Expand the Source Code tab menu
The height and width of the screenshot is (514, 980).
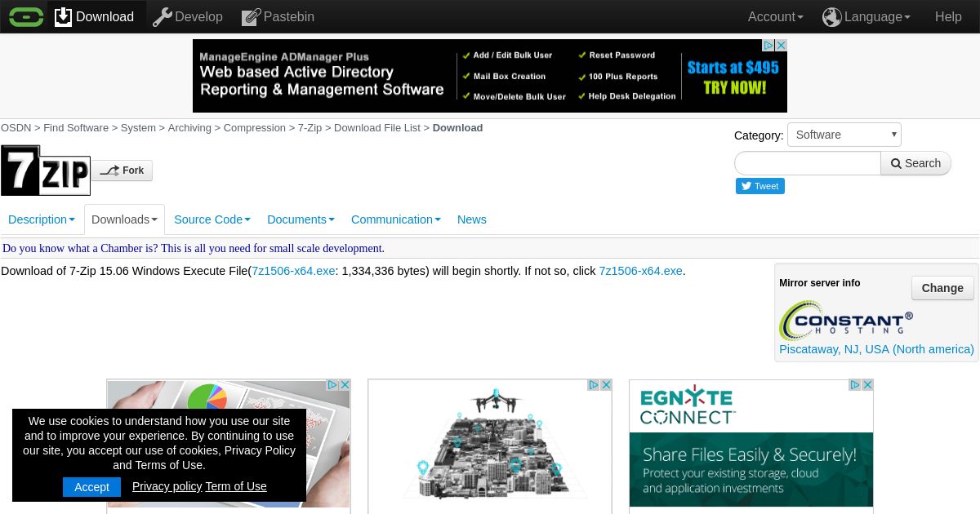[x=212, y=219]
